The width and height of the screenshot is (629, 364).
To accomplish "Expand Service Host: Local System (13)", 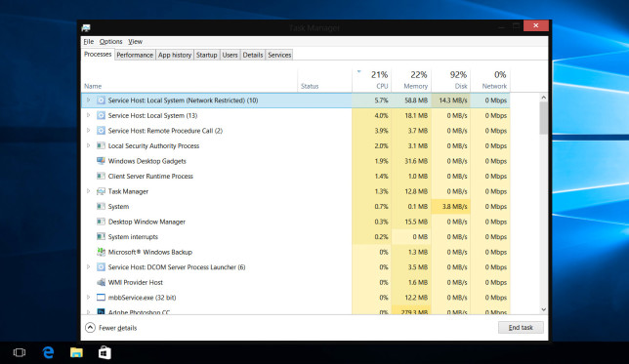I will click(88, 115).
